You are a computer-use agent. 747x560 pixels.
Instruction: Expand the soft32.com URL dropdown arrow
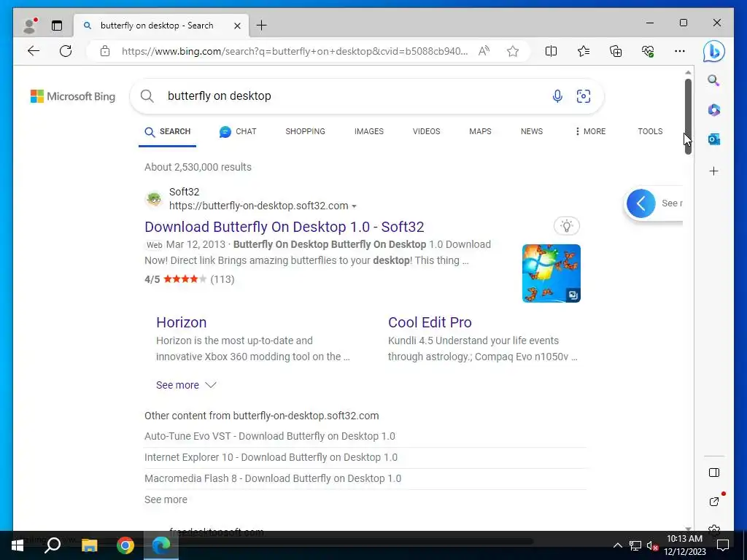pos(354,206)
